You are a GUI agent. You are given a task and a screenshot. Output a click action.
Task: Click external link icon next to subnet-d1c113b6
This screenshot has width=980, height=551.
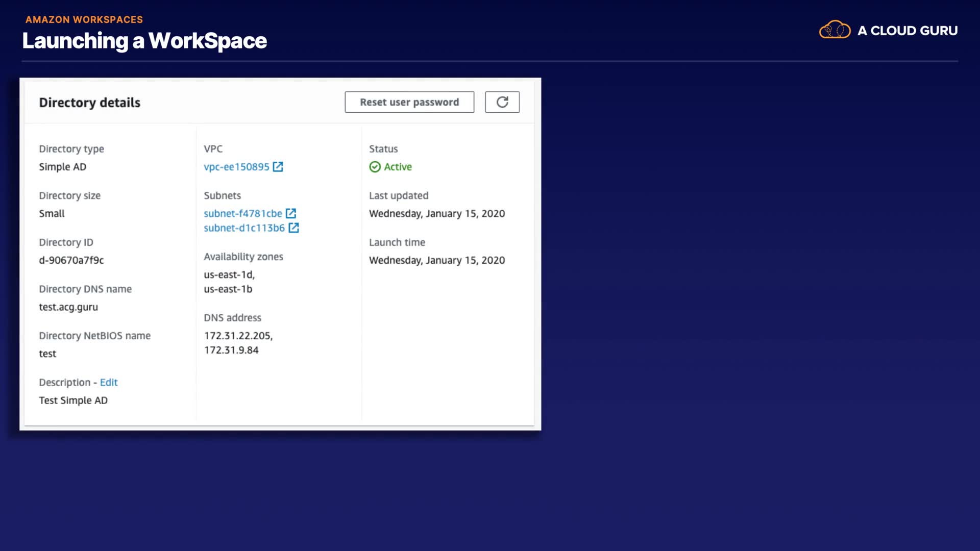(293, 228)
